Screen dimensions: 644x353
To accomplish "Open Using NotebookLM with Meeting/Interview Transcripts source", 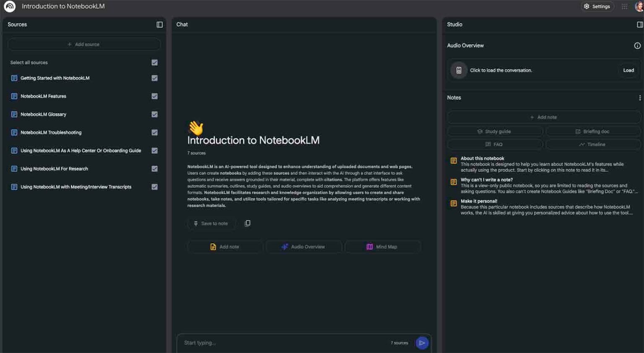I will pyautogui.click(x=76, y=187).
